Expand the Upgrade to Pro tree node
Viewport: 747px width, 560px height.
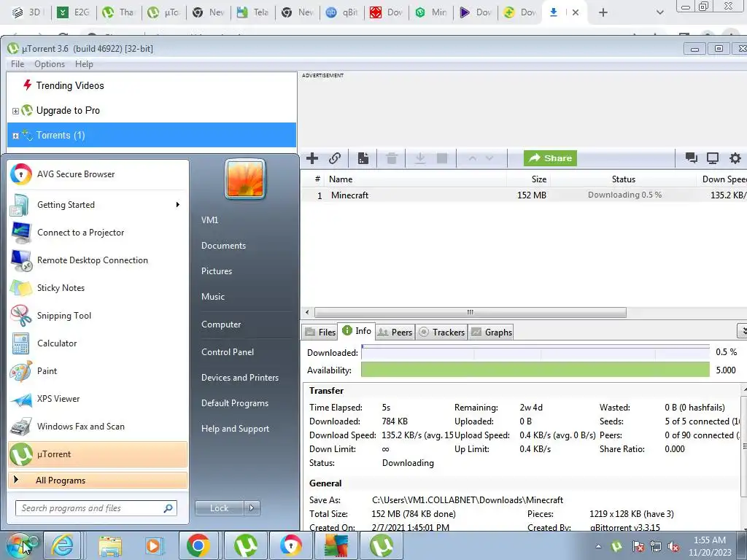(x=15, y=111)
